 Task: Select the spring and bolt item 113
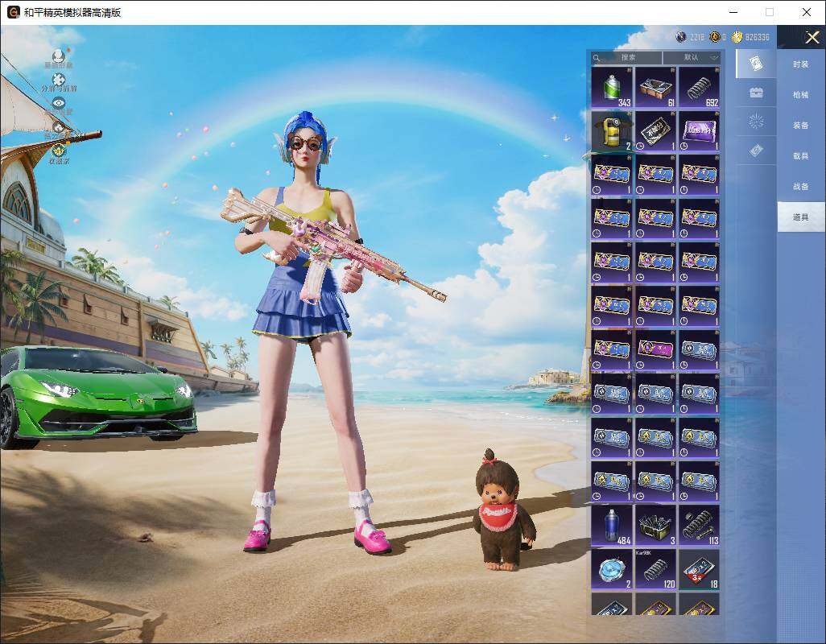699,525
